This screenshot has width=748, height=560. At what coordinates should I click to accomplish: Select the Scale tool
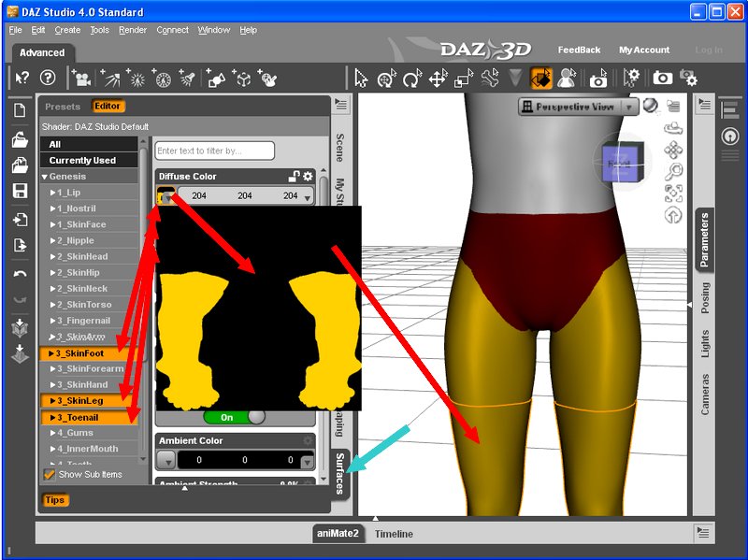point(463,79)
